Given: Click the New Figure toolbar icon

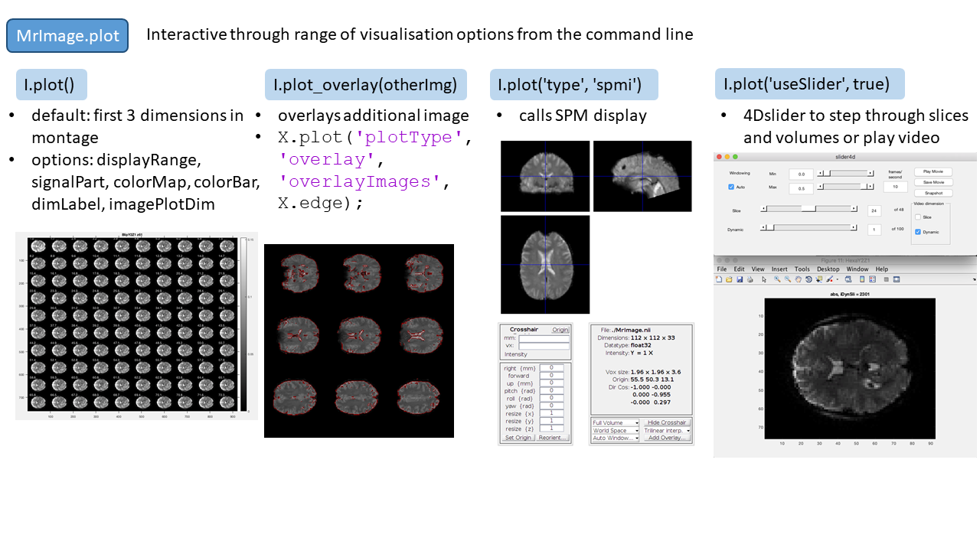Looking at the screenshot, I should tap(719, 279).
